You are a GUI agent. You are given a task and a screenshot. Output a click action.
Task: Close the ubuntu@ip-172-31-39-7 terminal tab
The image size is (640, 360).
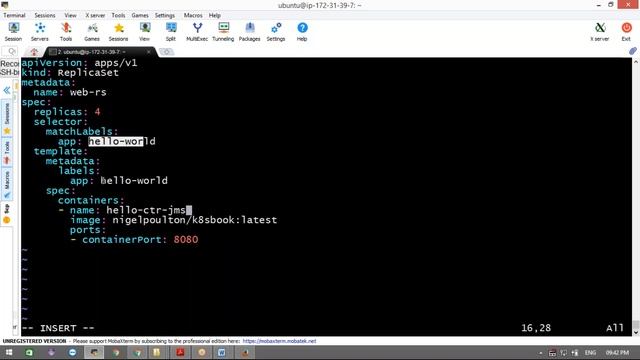149,52
